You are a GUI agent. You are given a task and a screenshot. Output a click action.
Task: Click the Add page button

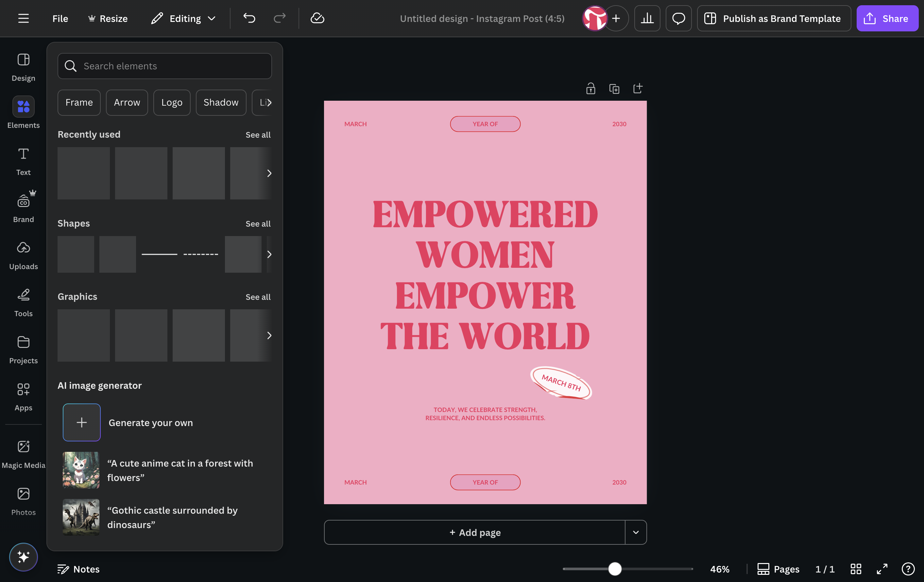(x=475, y=532)
